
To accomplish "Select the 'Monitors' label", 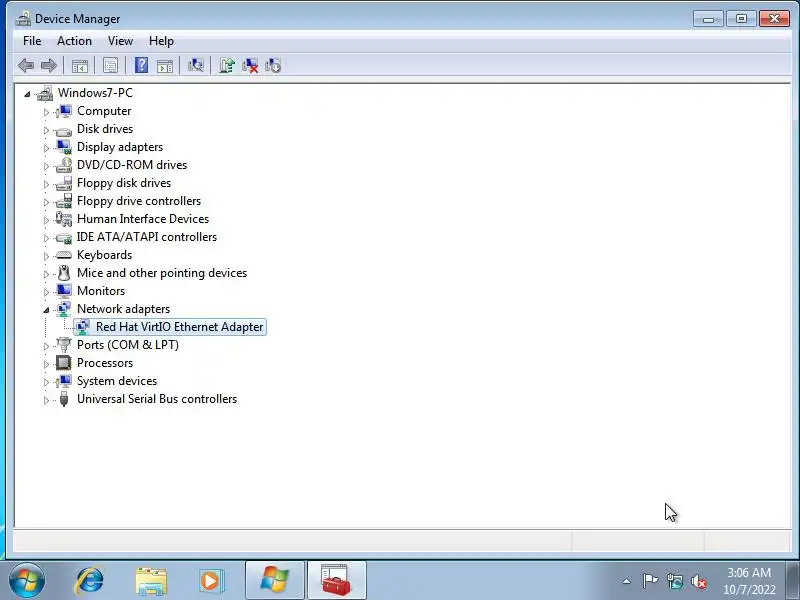I will coord(101,291).
